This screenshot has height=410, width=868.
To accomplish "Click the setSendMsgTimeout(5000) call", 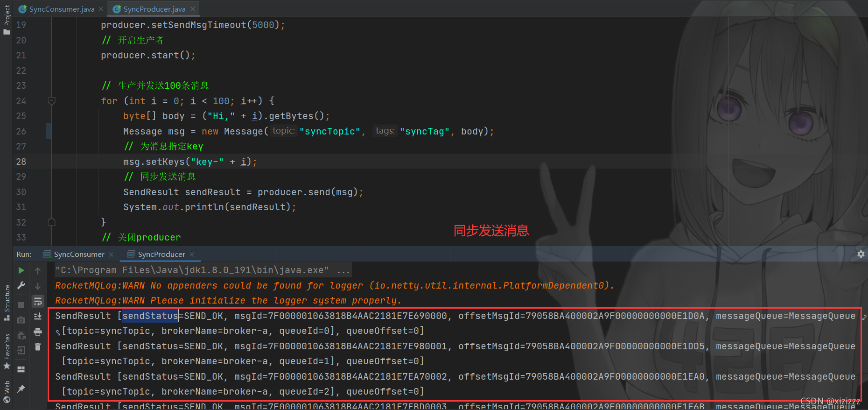I will click(193, 25).
